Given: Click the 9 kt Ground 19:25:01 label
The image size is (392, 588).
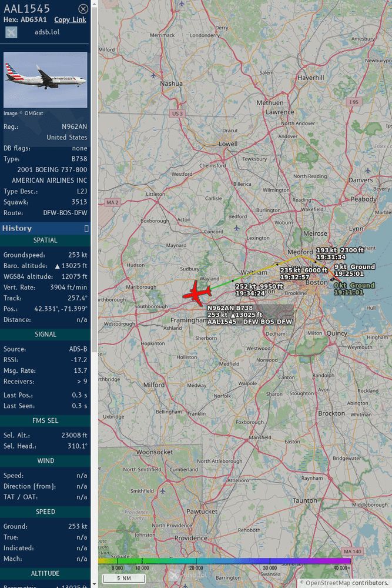Looking at the screenshot, I should click(x=354, y=270).
